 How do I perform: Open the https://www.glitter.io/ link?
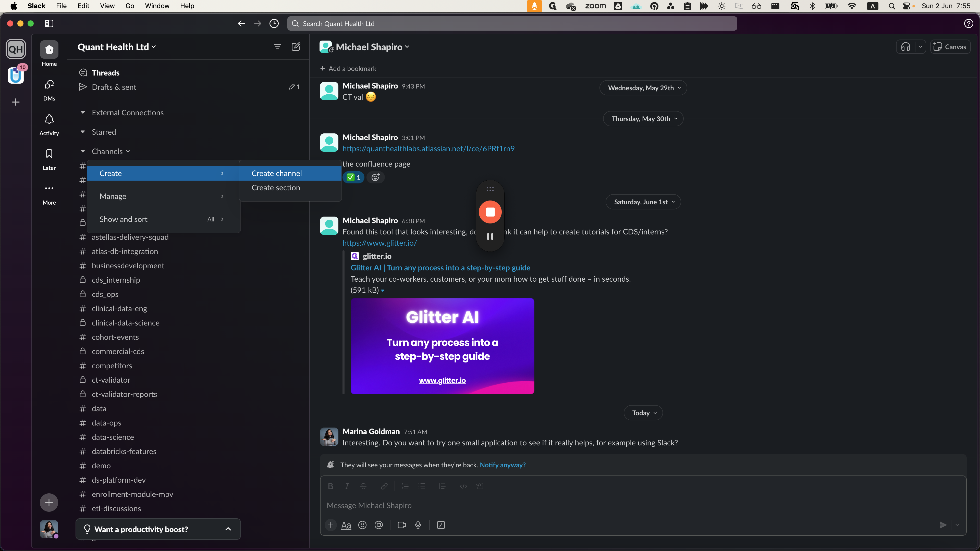coord(380,243)
